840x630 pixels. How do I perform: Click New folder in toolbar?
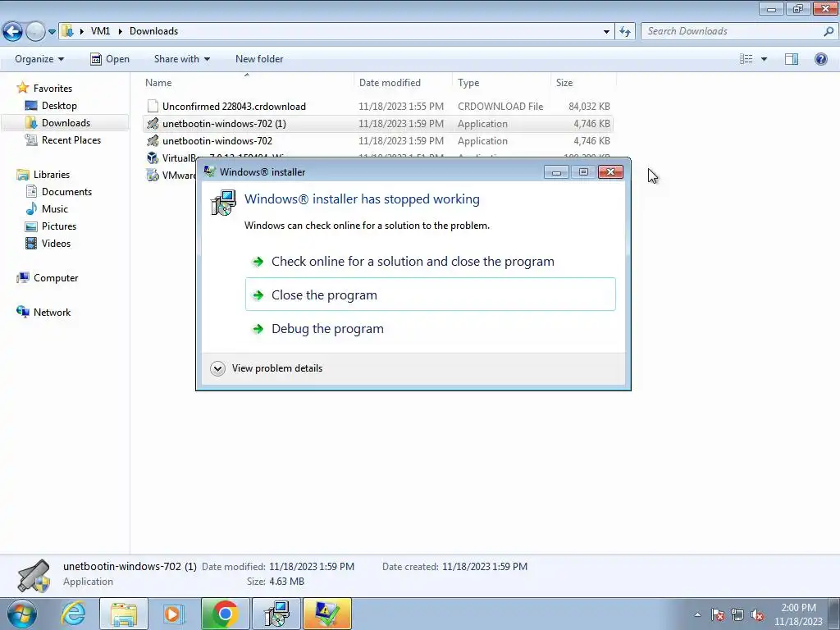point(259,59)
